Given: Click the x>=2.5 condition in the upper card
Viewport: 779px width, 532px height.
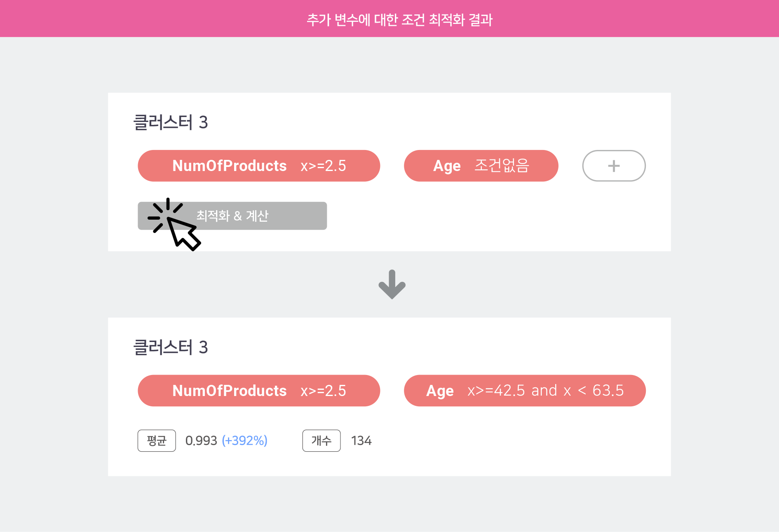Looking at the screenshot, I should pyautogui.click(x=323, y=166).
